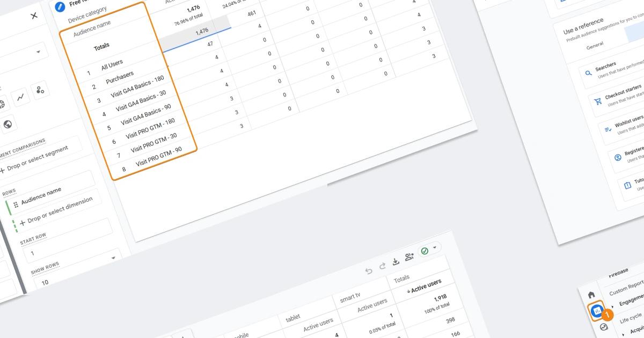Redo the exploration change
Screen dimensions: 644x338
382,266
